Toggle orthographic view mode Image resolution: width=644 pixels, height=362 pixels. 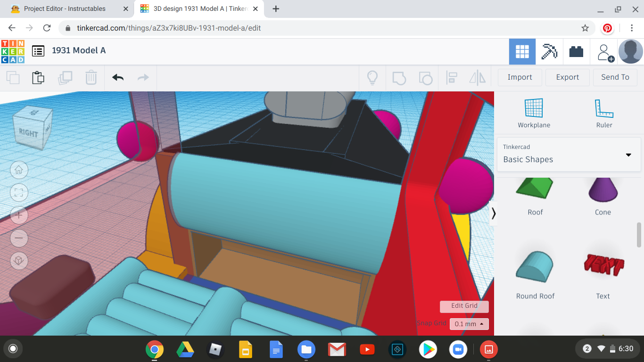[x=19, y=261]
